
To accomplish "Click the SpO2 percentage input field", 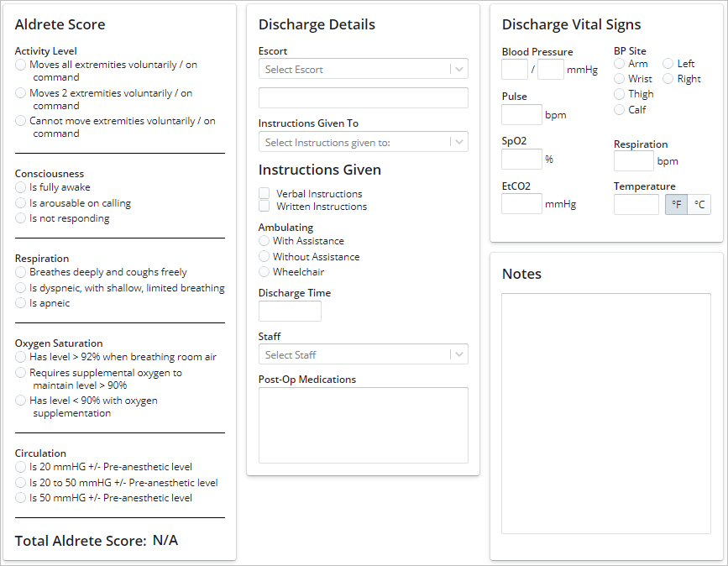I will point(521,160).
